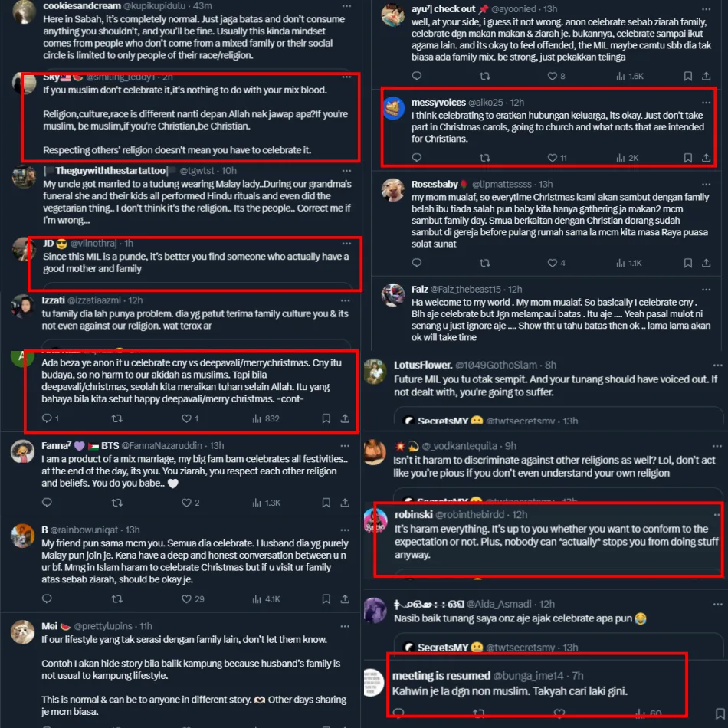Retweet Fanna's mix marriage tweet
The width and height of the screenshot is (728, 728).
point(117,503)
